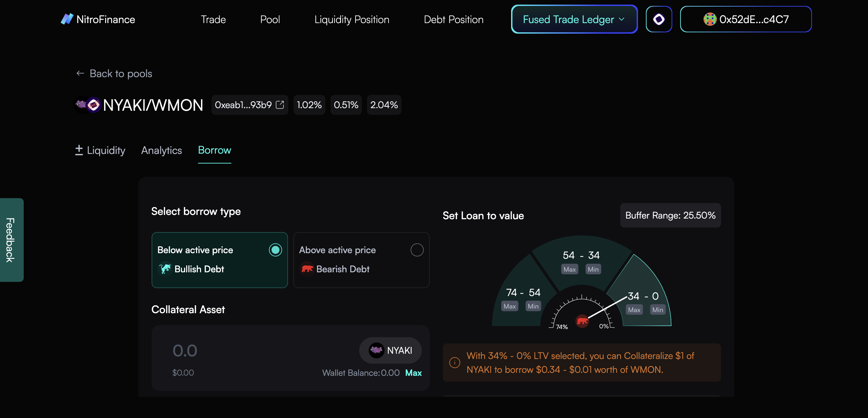Open the Feedback side button
The image size is (868, 418).
click(11, 240)
